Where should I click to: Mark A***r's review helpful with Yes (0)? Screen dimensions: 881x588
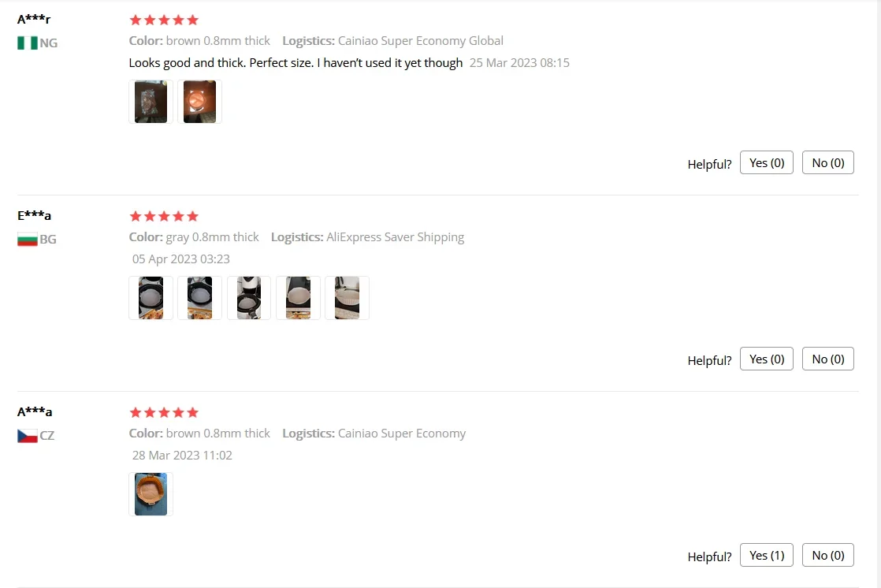[767, 162]
